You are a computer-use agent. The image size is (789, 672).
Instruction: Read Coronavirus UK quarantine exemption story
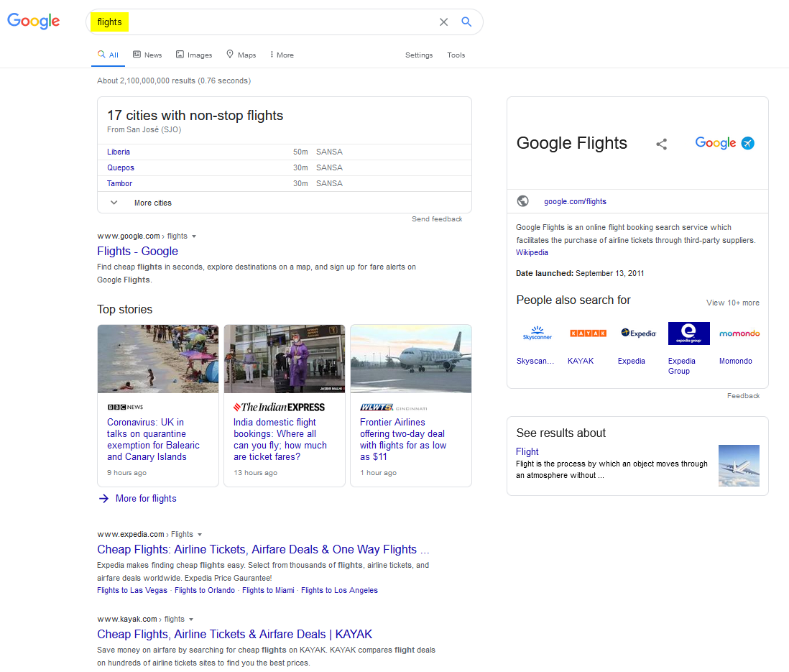point(153,439)
